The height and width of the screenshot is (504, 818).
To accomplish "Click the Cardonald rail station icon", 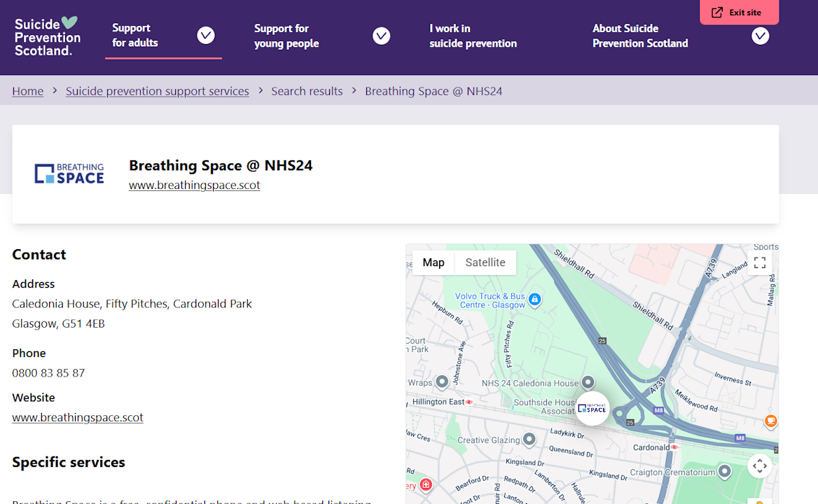I will (x=674, y=447).
